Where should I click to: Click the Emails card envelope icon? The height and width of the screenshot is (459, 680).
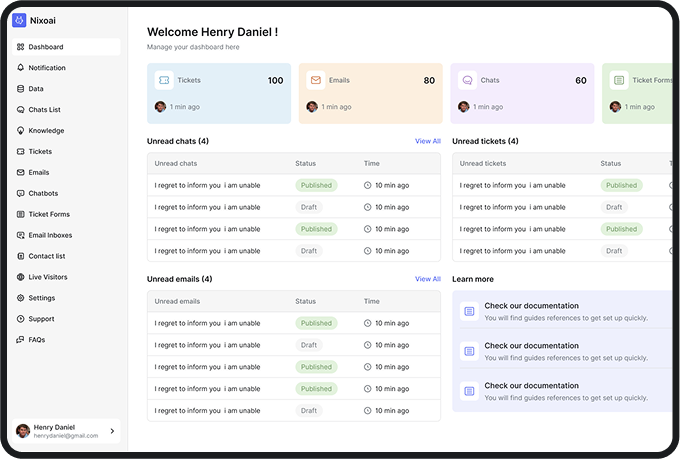click(316, 80)
